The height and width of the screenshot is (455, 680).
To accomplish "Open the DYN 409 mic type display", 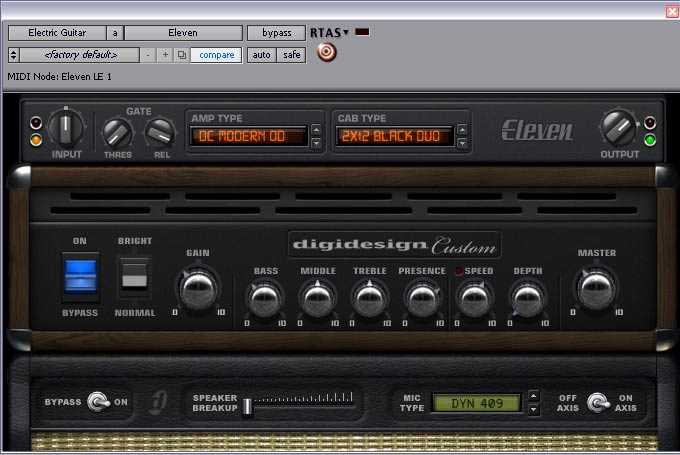I will point(477,403).
